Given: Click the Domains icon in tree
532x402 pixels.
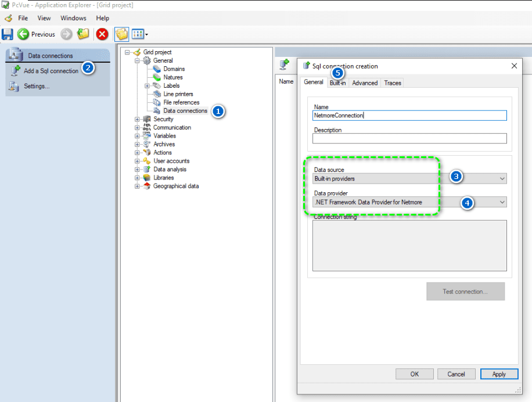Looking at the screenshot, I should (157, 69).
